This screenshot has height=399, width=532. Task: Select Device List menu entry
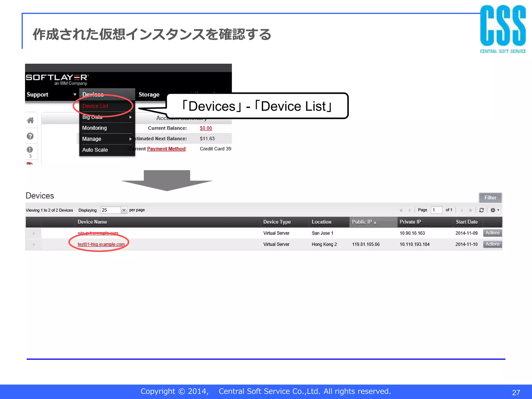(x=95, y=106)
